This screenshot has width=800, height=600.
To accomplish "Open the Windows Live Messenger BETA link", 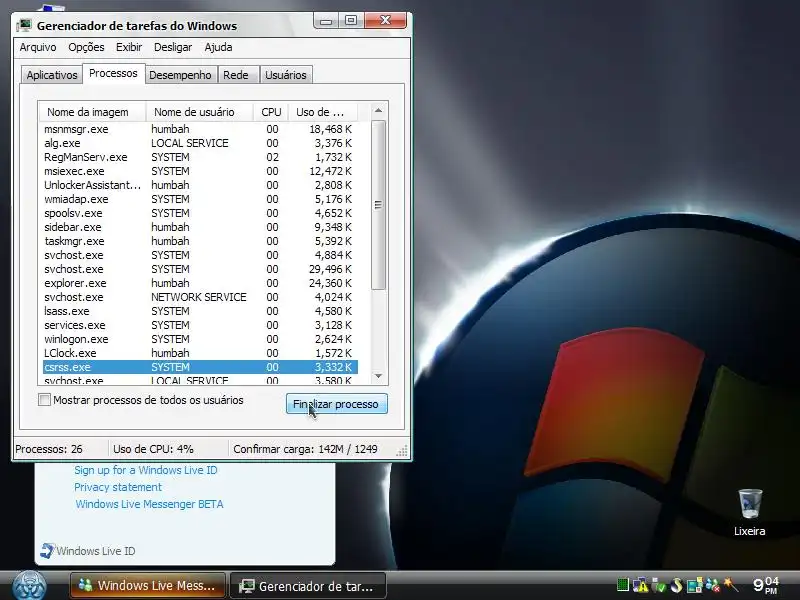I will [x=149, y=504].
